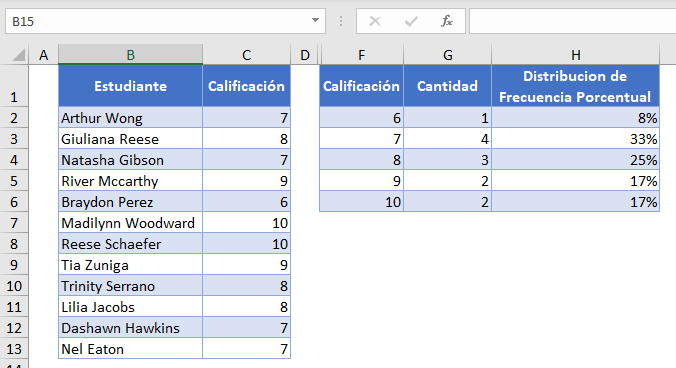
Task: Select row 13 header
Action: tap(14, 349)
